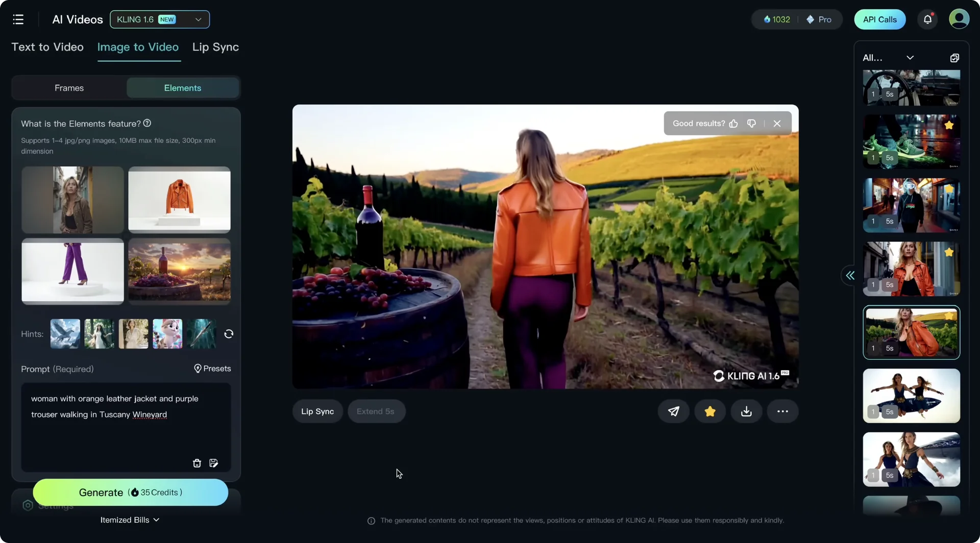This screenshot has height=543, width=980.
Task: Toggle favorite star on the video
Action: (709, 411)
